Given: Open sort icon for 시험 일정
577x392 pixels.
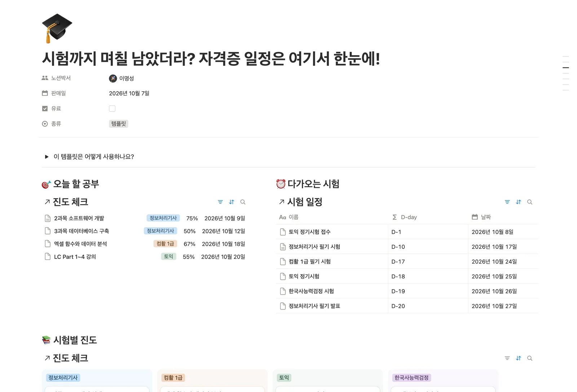Looking at the screenshot, I should coord(518,202).
